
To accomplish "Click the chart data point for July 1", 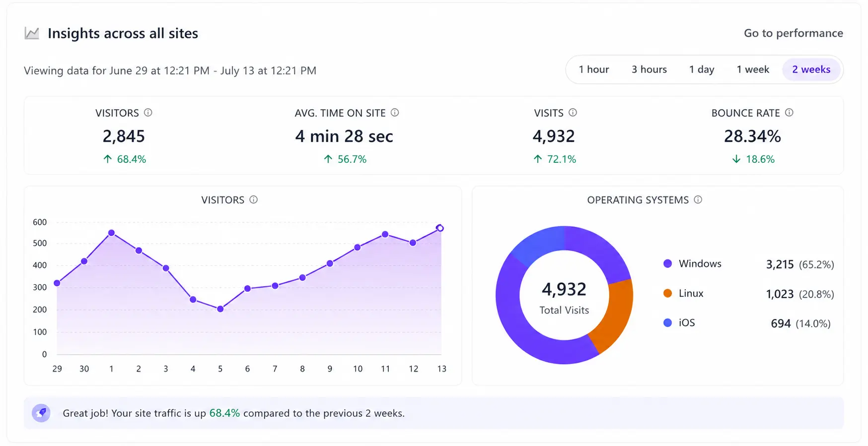I will (111, 233).
